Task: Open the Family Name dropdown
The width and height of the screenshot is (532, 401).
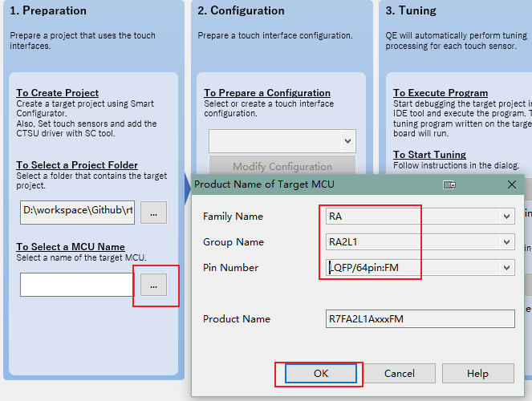Action: point(506,217)
